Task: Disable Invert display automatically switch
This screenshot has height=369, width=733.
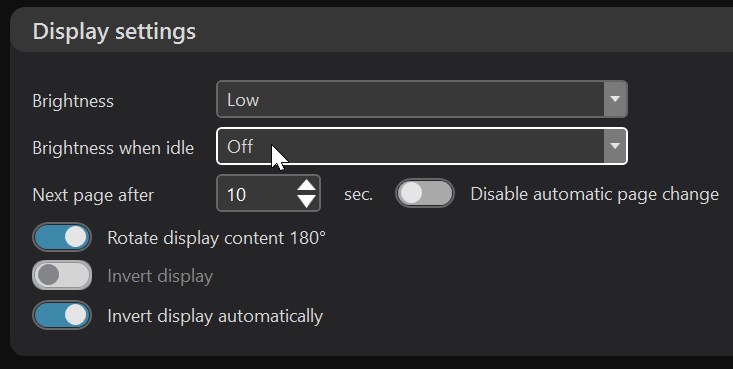Action: [62, 315]
